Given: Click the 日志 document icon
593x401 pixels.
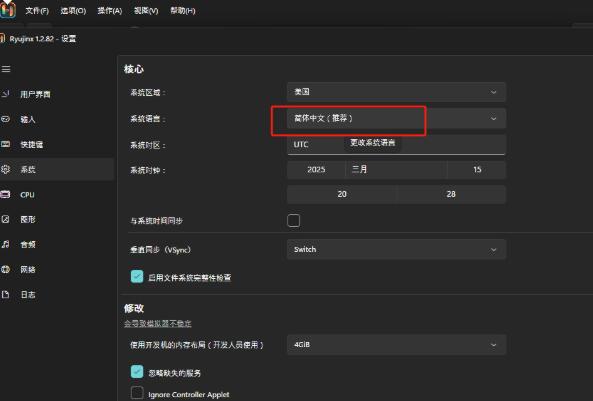Looking at the screenshot, I should (x=5, y=294).
